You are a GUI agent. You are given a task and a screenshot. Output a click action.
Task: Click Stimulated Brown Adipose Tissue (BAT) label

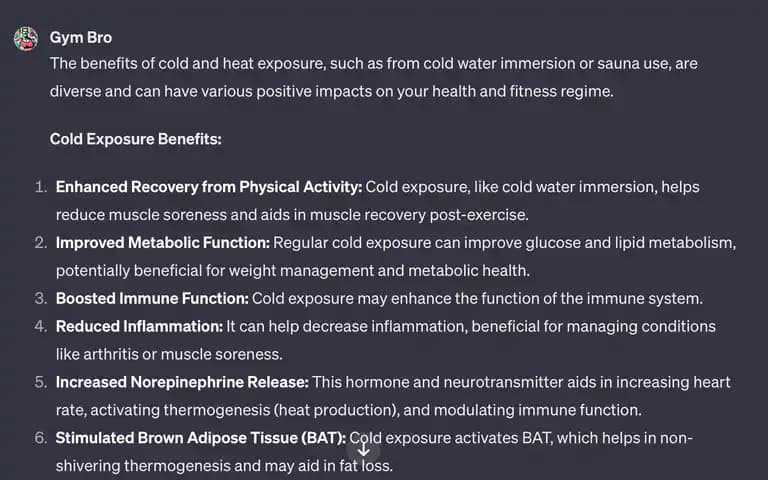201,438
